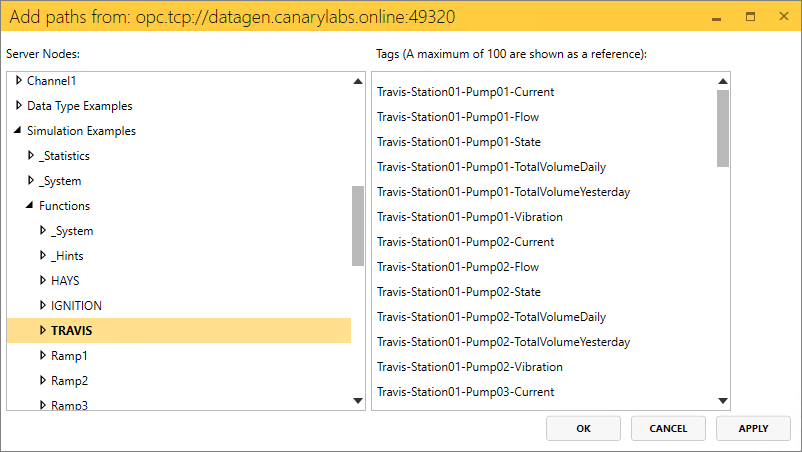802x452 pixels.
Task: Select tag Travis-Station01-Pump02-Flow
Action: (458, 267)
